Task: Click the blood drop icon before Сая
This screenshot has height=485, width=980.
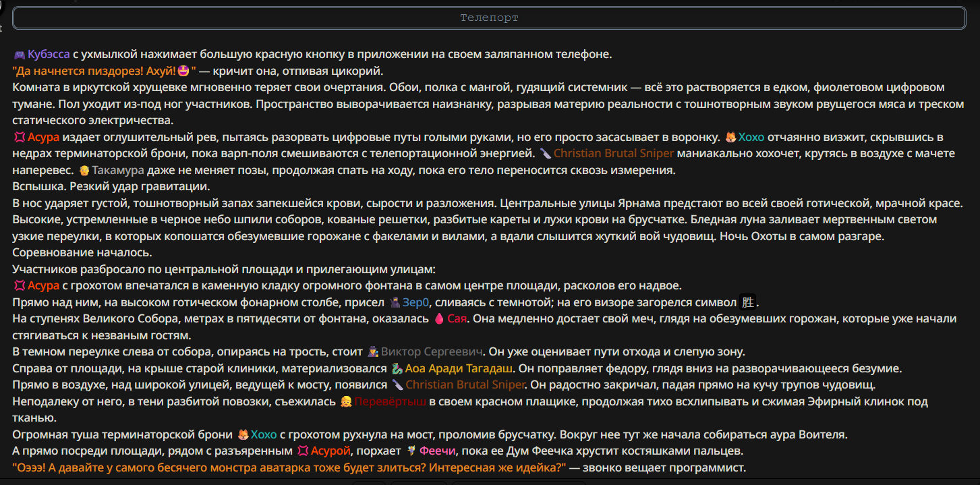Action: point(438,318)
